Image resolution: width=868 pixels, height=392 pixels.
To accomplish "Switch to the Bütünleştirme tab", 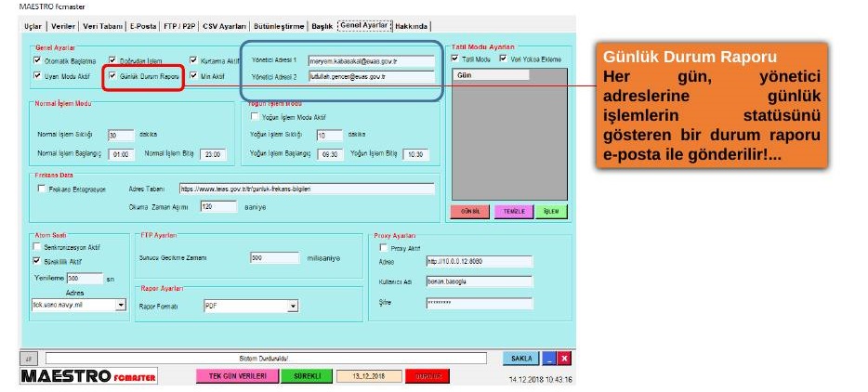I will point(279,26).
